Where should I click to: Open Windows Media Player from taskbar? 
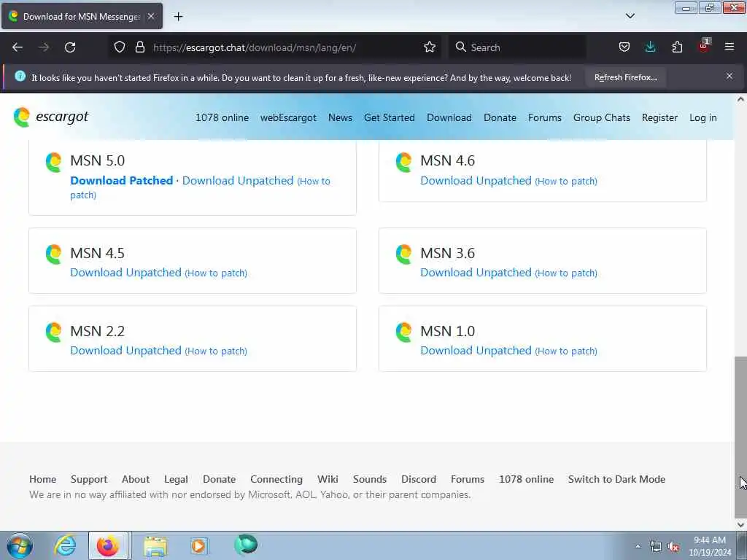coord(199,545)
